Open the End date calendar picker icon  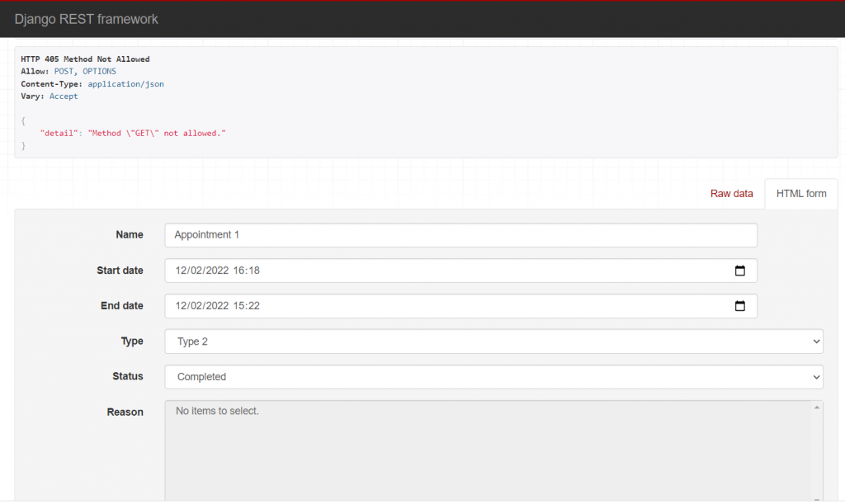coord(739,306)
